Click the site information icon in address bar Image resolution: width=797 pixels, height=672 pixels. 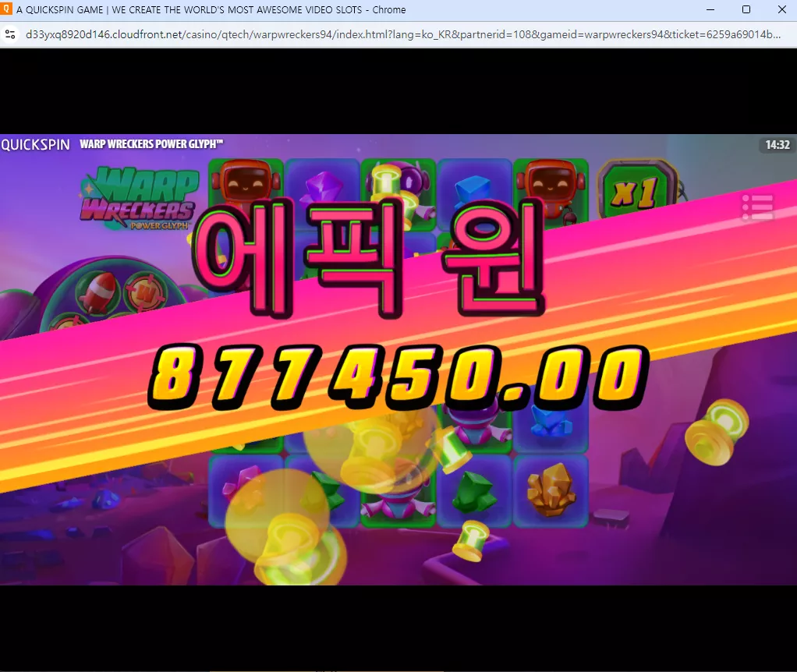[x=10, y=34]
